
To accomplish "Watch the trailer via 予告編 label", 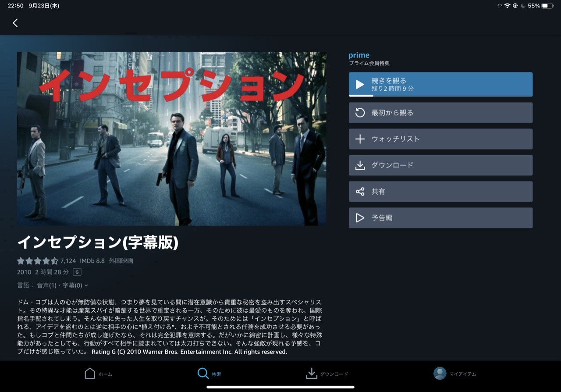I will [x=382, y=218].
